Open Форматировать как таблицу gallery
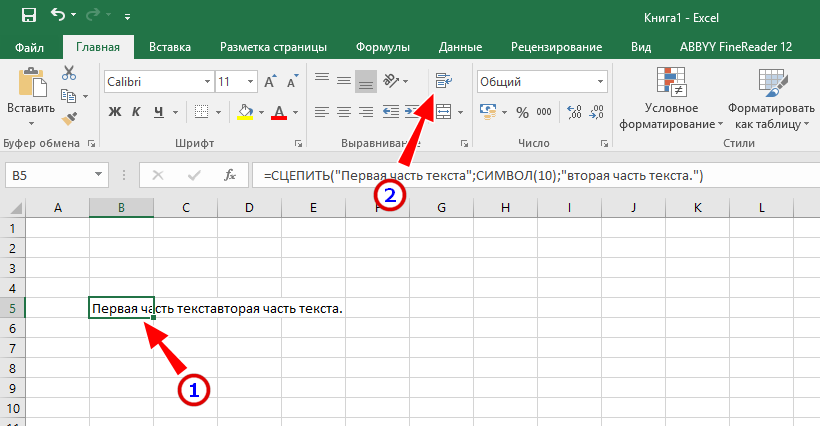The image size is (820, 426). point(772,98)
